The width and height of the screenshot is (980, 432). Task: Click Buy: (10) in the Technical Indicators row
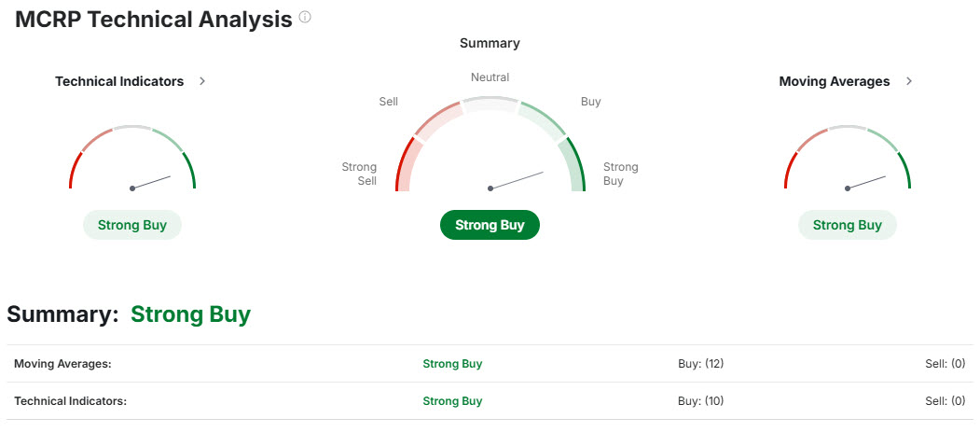[700, 401]
